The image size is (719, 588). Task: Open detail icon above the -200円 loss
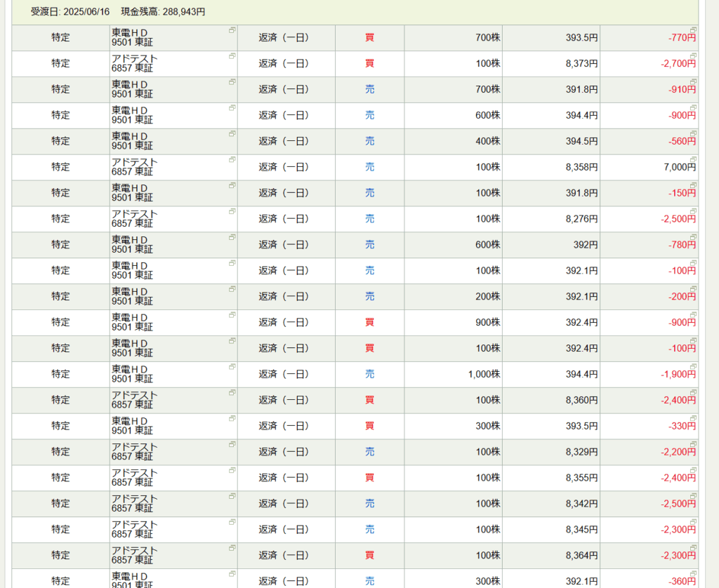click(693, 288)
